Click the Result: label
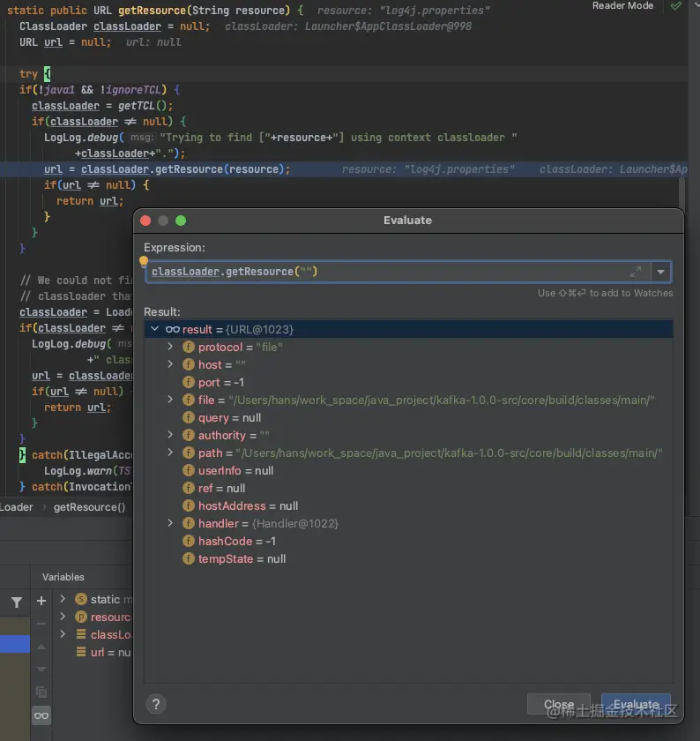This screenshot has width=700, height=741. [x=162, y=312]
